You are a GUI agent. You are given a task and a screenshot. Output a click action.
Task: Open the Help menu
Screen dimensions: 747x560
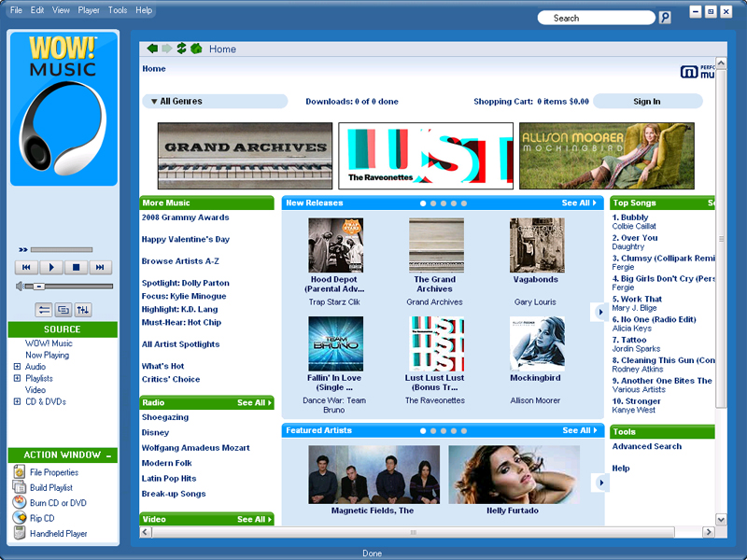144,10
